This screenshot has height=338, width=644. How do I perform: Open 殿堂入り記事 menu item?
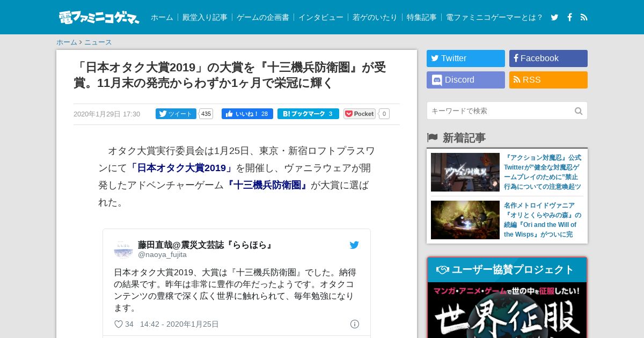205,17
